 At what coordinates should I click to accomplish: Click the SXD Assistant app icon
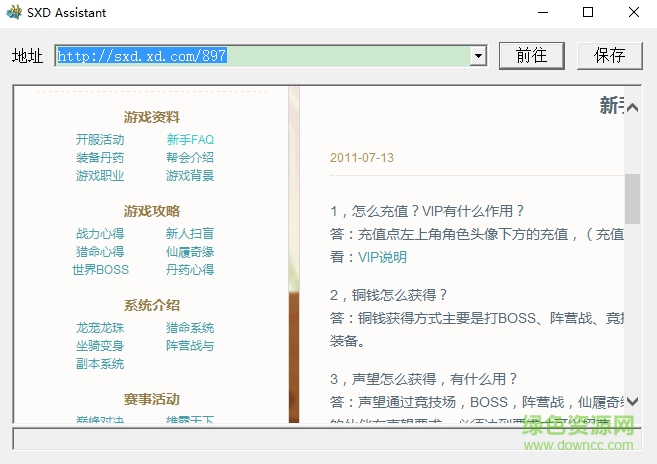[14, 12]
